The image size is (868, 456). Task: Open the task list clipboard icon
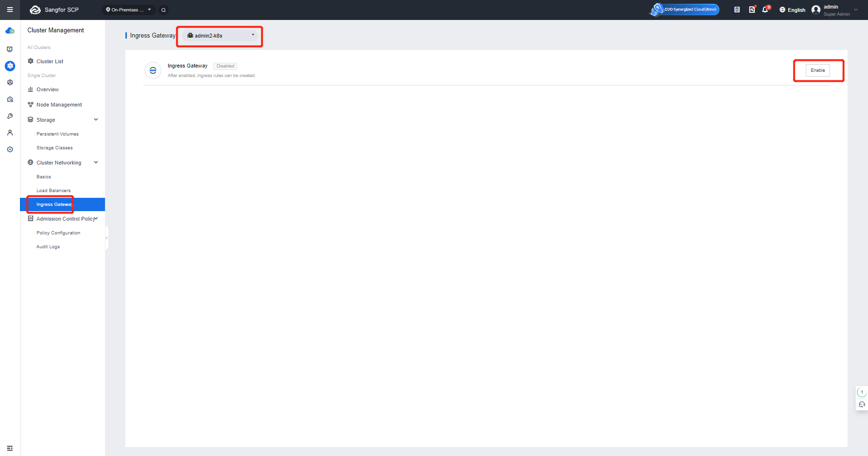(737, 10)
